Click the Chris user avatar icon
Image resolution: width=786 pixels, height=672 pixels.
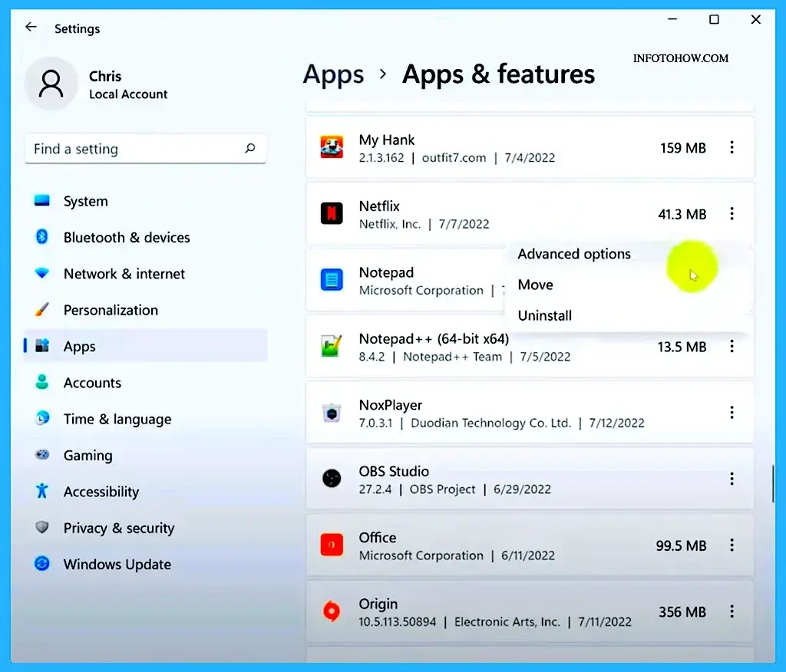(51, 83)
